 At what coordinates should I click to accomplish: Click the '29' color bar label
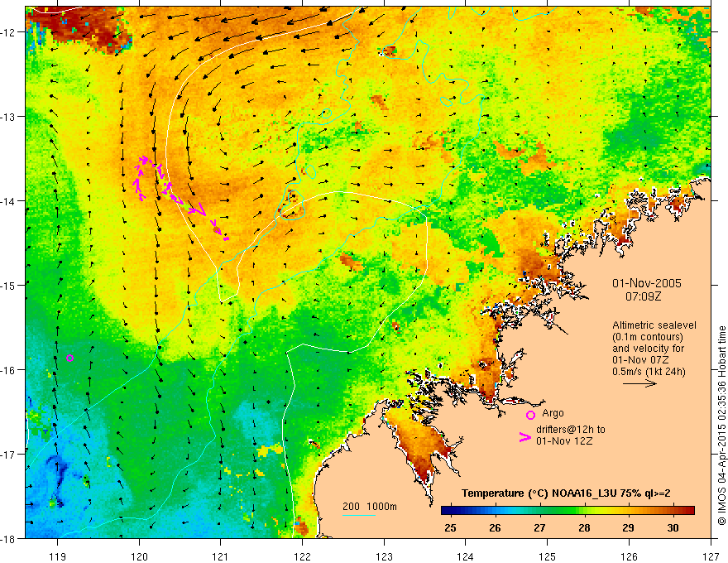(628, 527)
